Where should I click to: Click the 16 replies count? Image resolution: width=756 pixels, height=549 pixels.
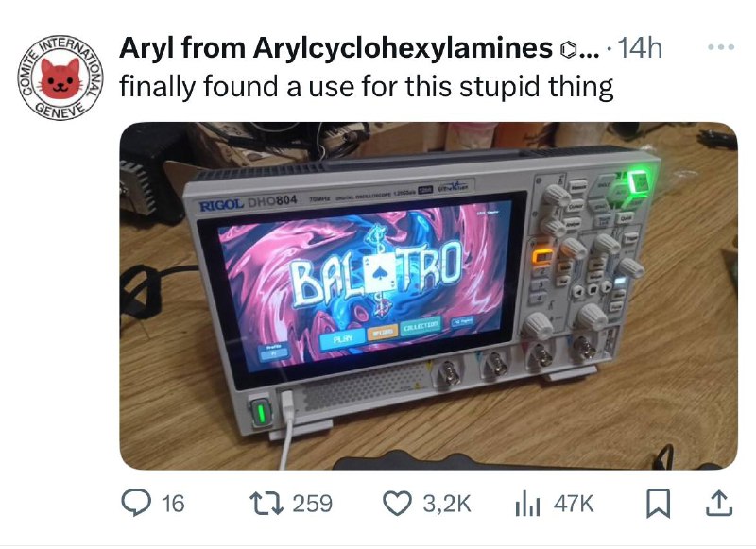coord(173,504)
